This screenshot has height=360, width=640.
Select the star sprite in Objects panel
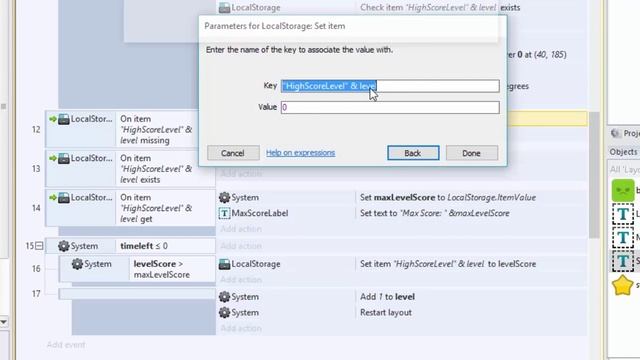(622, 285)
